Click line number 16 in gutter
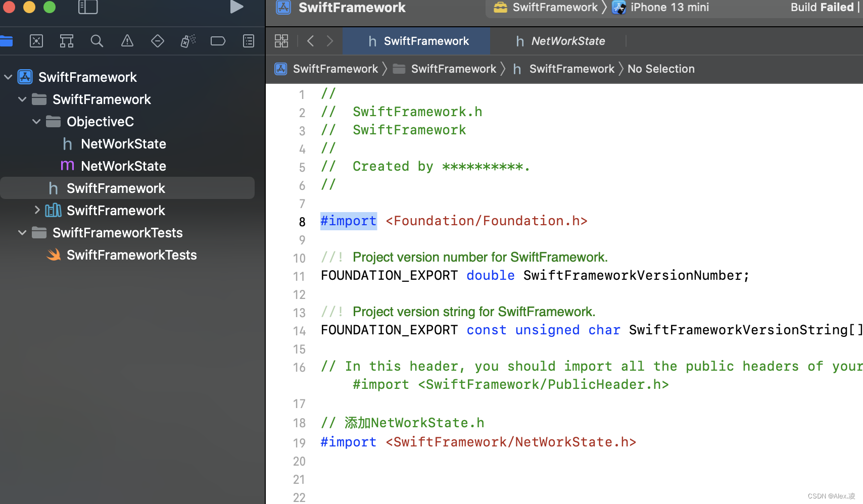The image size is (863, 504). [300, 368]
